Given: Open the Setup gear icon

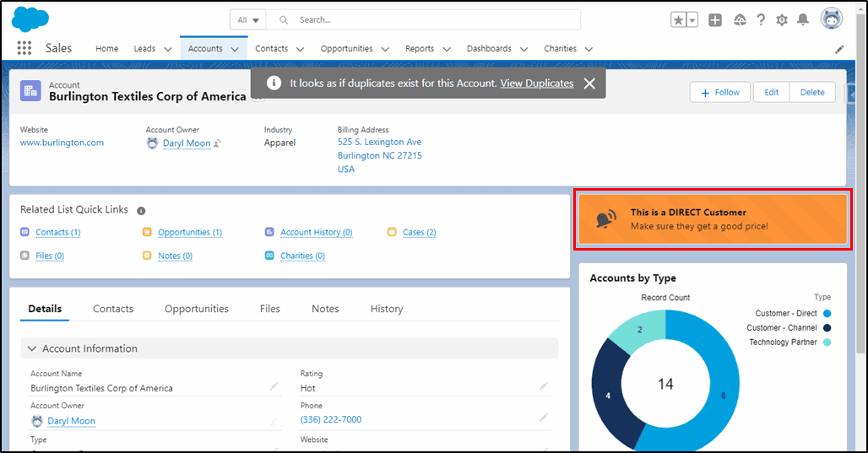Looking at the screenshot, I should point(782,20).
